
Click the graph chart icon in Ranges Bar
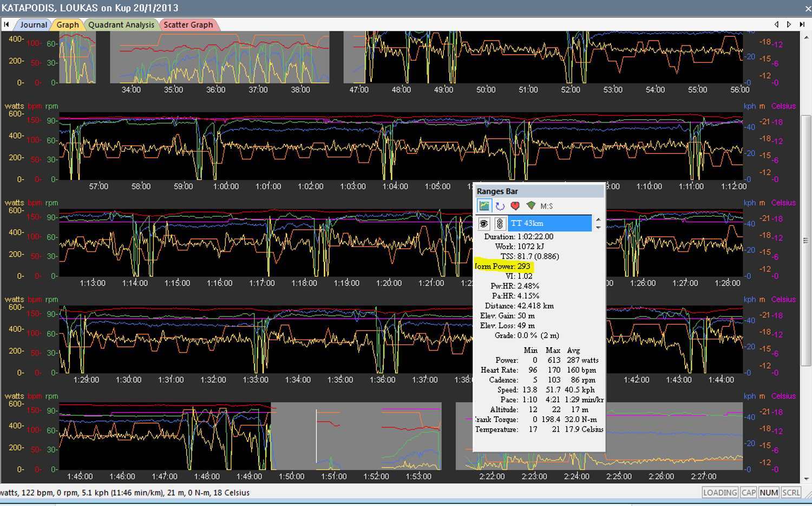[x=484, y=206]
